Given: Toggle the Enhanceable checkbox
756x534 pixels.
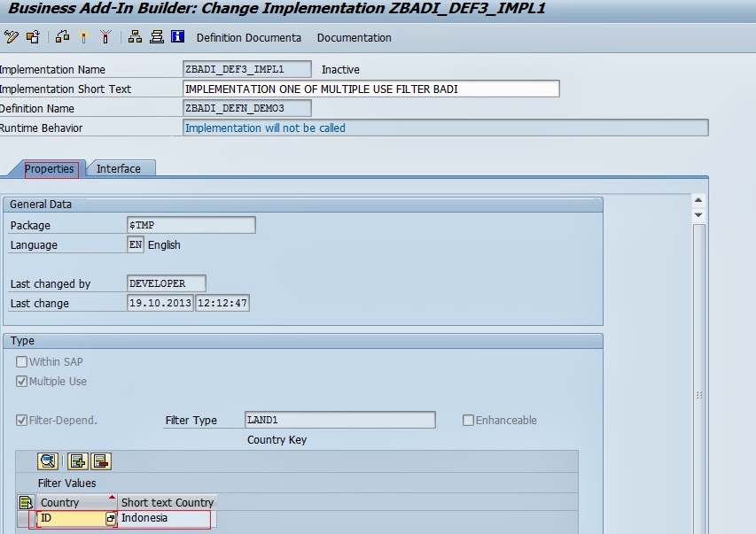Looking at the screenshot, I should (468, 420).
